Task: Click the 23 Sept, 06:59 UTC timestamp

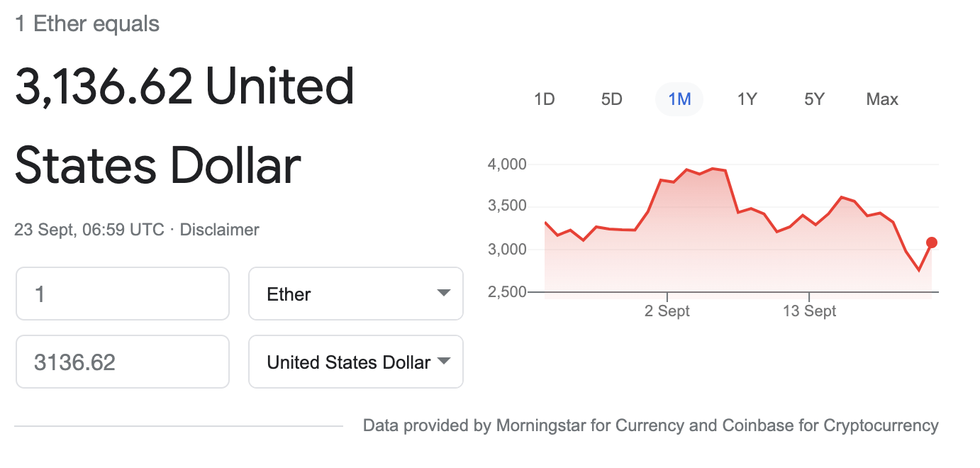Action: pos(89,230)
